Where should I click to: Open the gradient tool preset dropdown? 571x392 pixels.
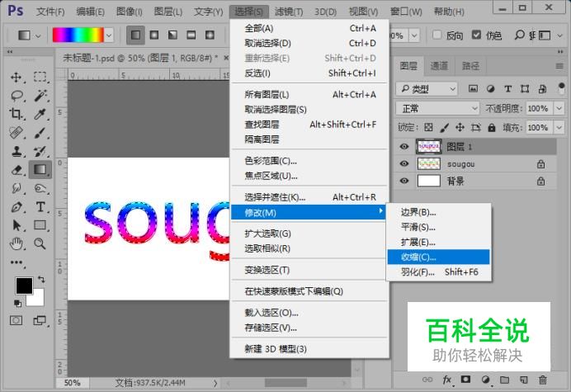pos(38,35)
